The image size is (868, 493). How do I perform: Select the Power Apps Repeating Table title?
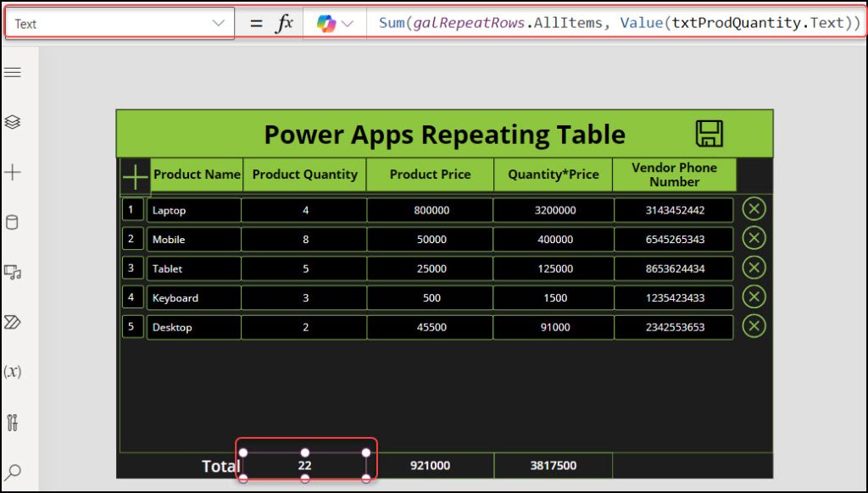[444, 134]
